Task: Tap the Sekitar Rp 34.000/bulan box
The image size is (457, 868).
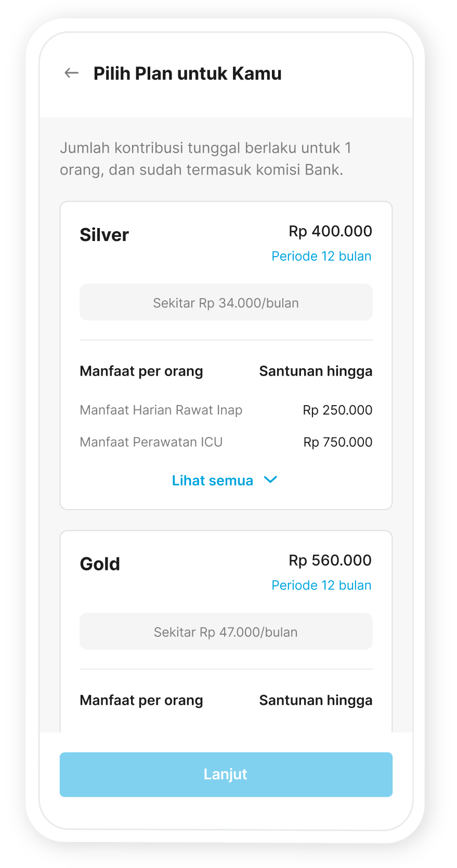Action: pyautogui.click(x=226, y=302)
